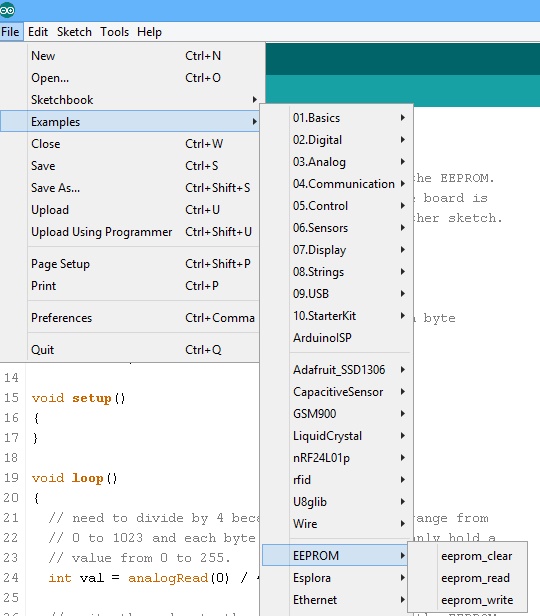
Task: Expand the Sketchbook submenu
Action: (130, 100)
